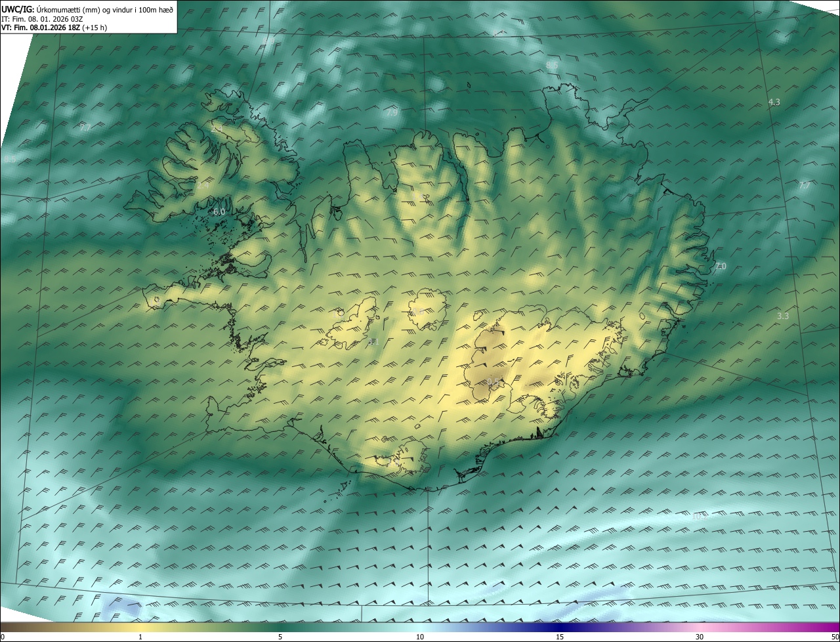This screenshot has width=840, height=642.
Task: Click the '0' tick on the color scale
Action: click(3, 637)
